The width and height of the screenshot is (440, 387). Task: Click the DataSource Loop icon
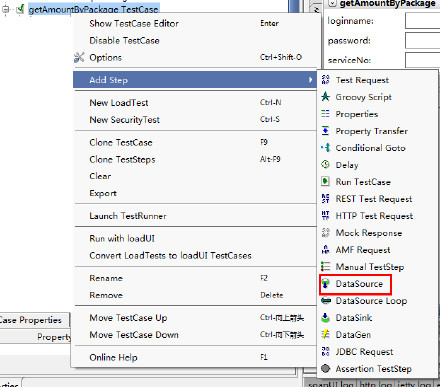(x=325, y=301)
